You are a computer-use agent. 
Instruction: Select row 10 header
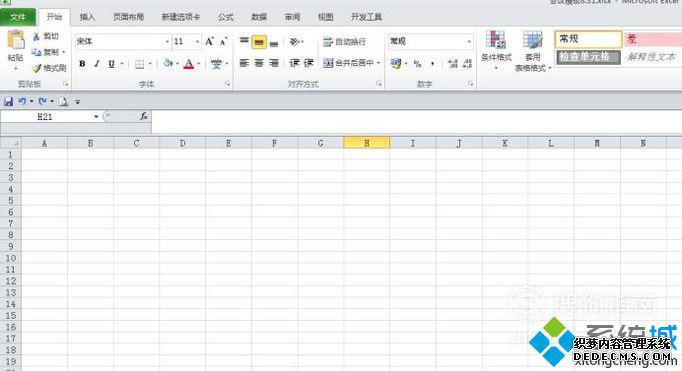pos(11,258)
